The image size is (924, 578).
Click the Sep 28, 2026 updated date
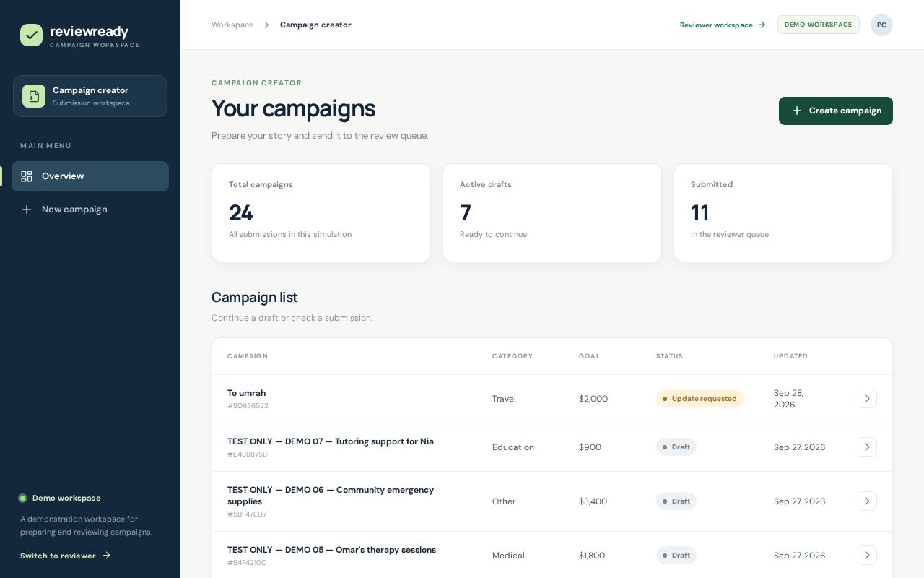click(788, 399)
